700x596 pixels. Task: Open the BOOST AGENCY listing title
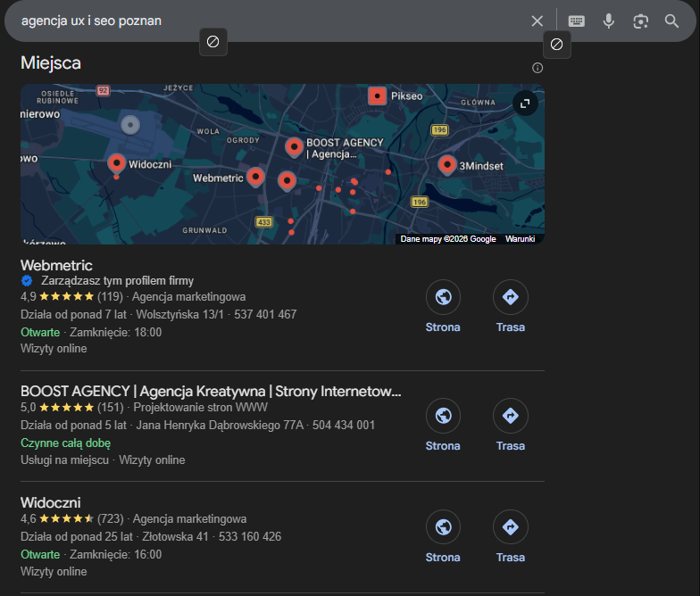point(211,391)
